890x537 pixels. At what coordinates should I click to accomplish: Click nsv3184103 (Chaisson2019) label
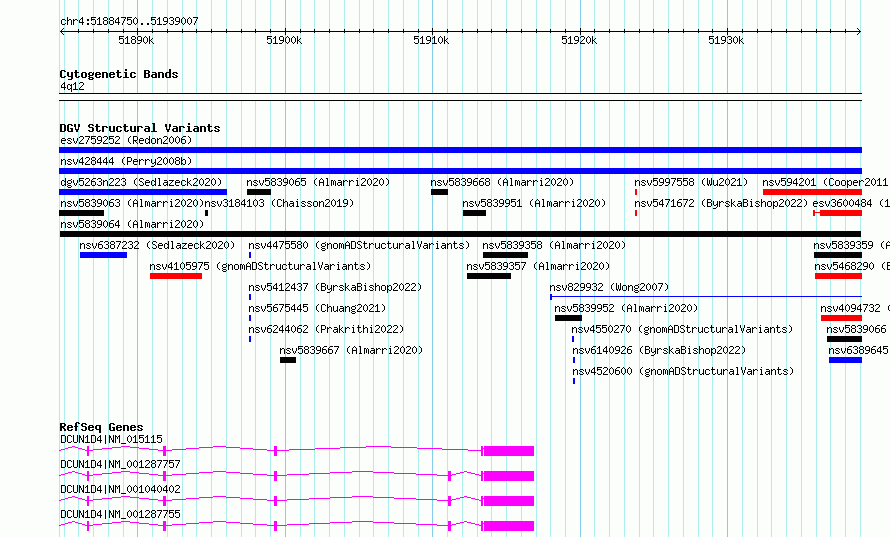point(279,203)
